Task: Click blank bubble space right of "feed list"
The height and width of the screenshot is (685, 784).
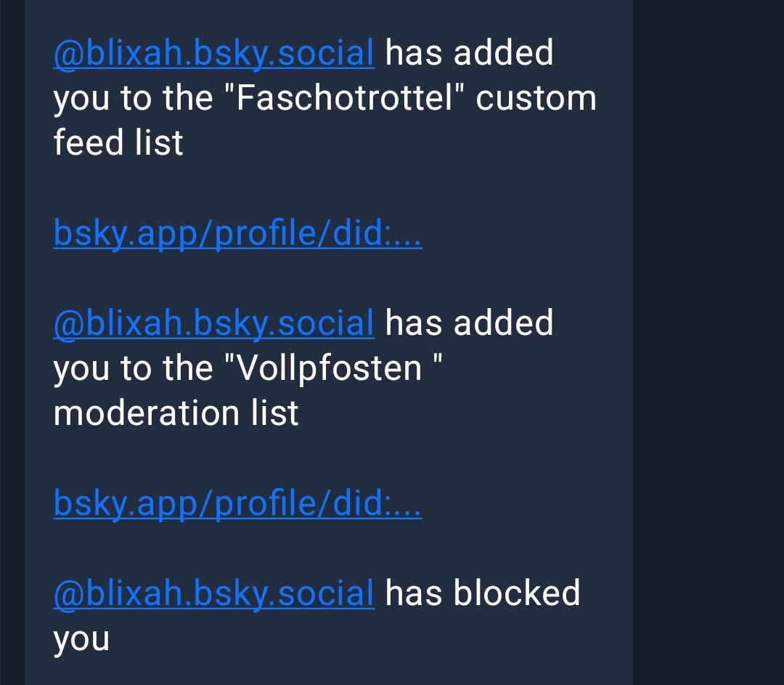Action: [399, 142]
